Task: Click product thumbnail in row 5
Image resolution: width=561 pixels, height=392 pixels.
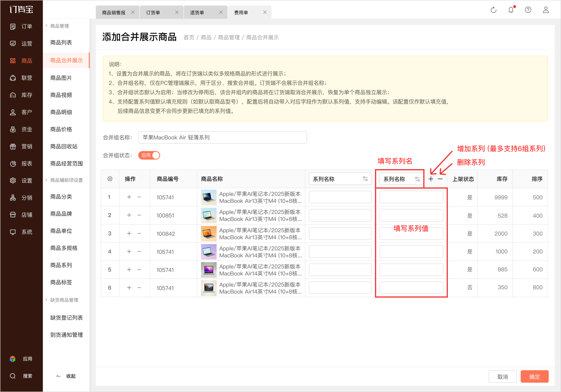Action: (x=209, y=270)
